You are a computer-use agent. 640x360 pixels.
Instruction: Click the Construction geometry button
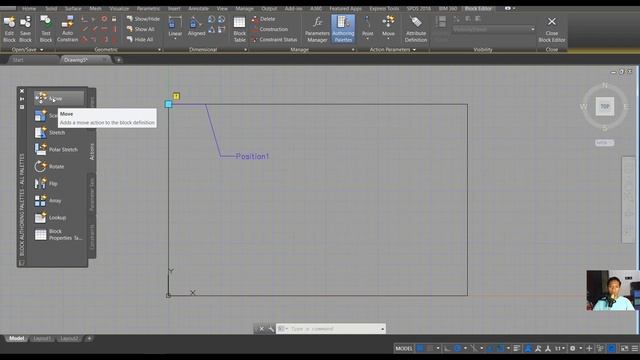pos(270,29)
